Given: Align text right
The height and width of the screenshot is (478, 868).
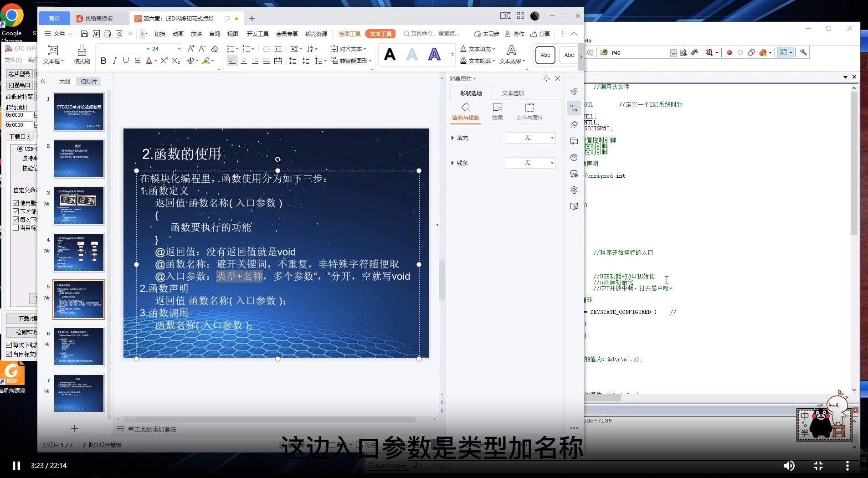Looking at the screenshot, I should [255, 61].
